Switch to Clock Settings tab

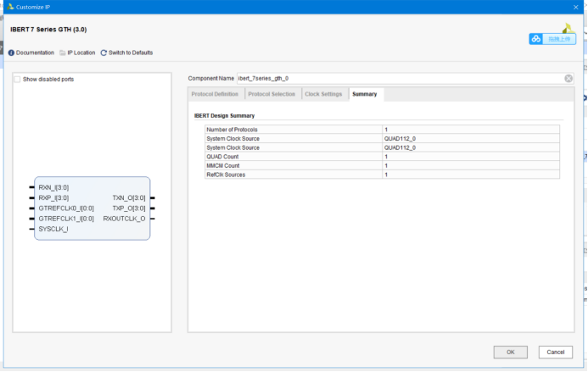coord(323,94)
